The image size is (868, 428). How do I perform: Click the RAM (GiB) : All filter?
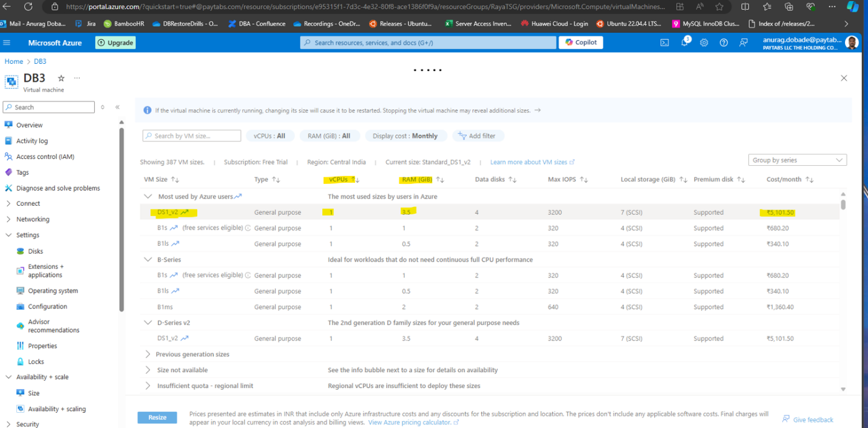pyautogui.click(x=329, y=136)
